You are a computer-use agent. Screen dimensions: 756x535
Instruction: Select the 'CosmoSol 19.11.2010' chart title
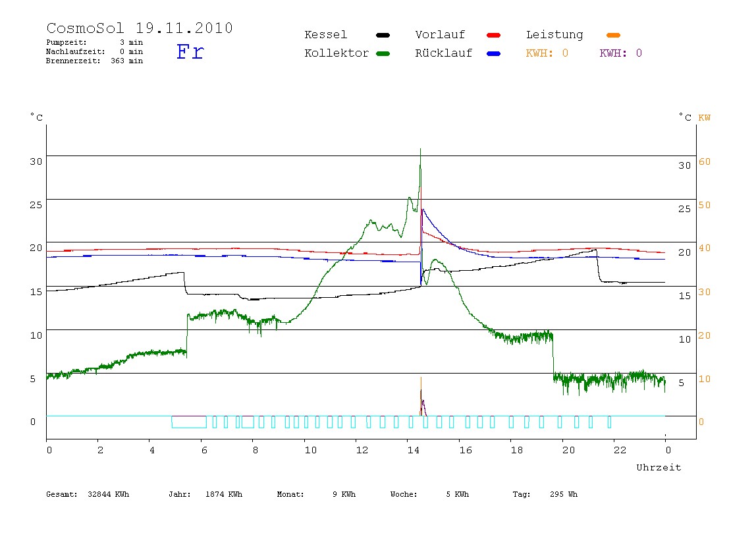click(x=140, y=28)
